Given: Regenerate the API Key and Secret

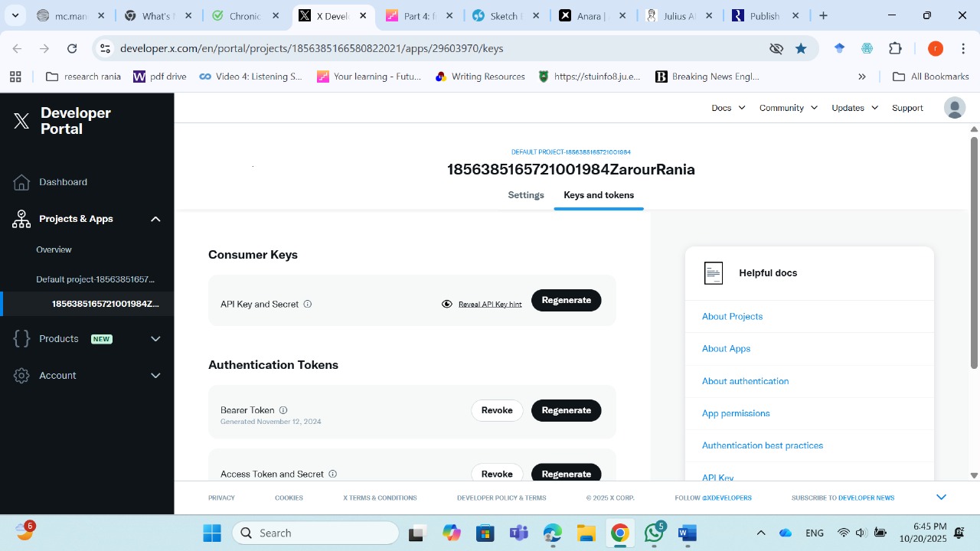Looking at the screenshot, I should pyautogui.click(x=566, y=300).
